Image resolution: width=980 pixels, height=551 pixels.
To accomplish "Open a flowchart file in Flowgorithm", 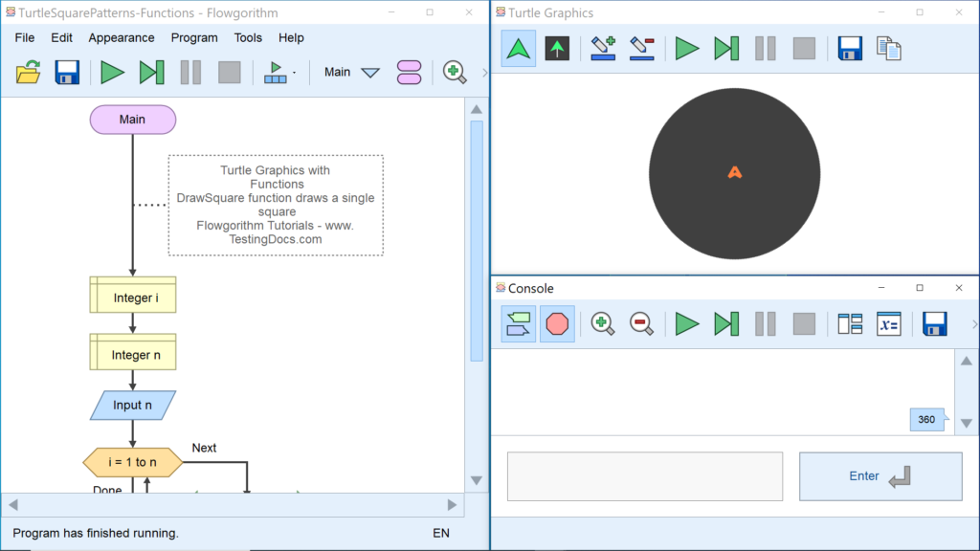I will coord(28,73).
